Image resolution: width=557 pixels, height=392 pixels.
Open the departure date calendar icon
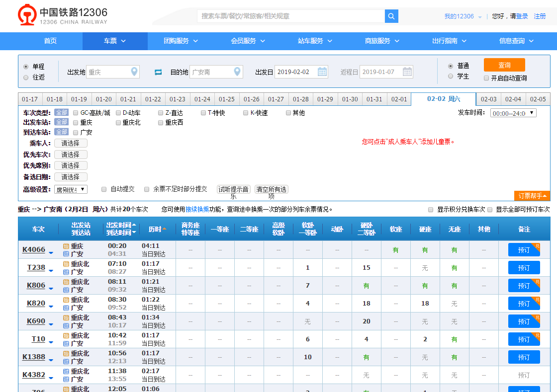click(322, 72)
